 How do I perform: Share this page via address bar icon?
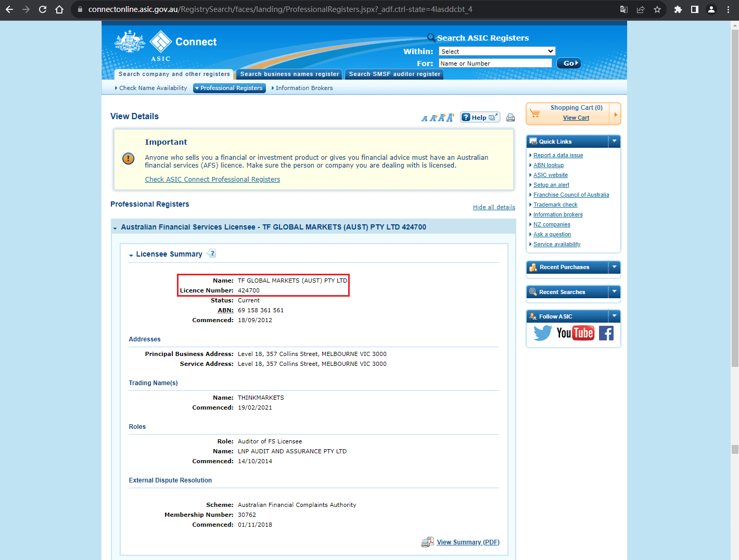pos(641,9)
